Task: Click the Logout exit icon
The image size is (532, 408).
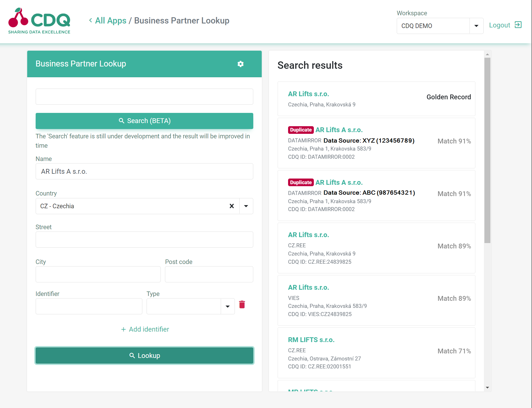Action: (518, 25)
